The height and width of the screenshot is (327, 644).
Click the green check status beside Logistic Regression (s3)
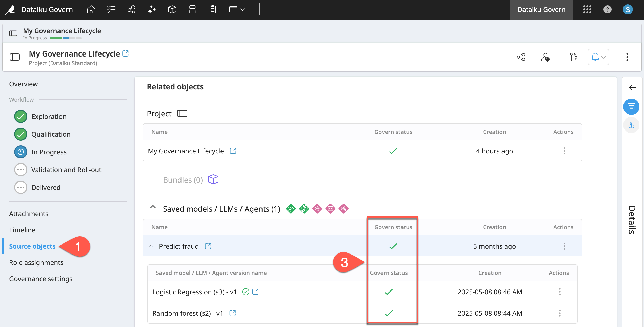pyautogui.click(x=246, y=292)
